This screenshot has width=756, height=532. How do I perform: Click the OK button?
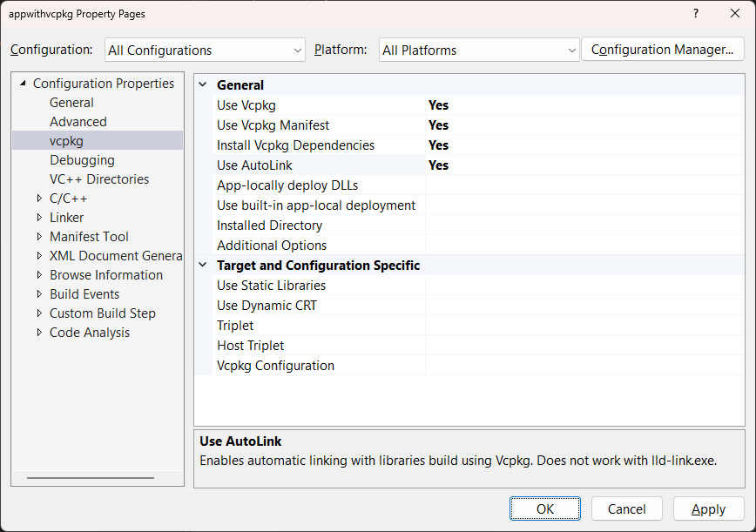pyautogui.click(x=545, y=508)
